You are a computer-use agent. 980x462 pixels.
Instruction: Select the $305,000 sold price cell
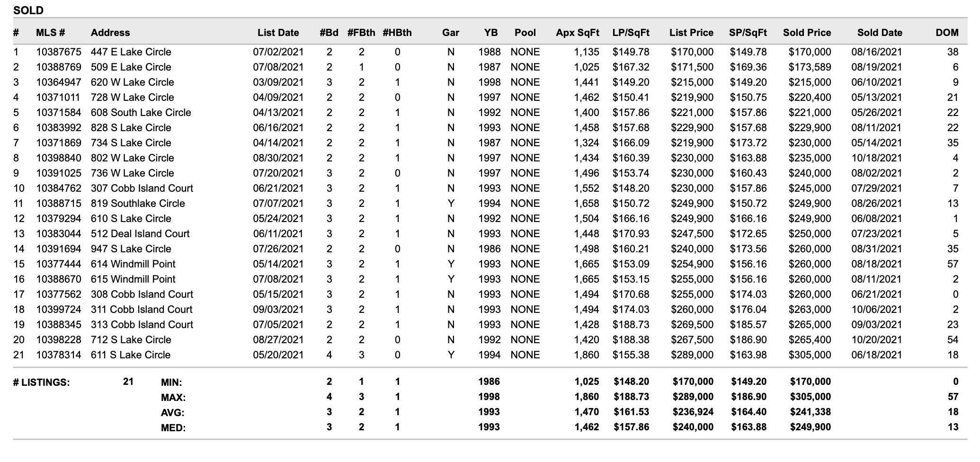coord(810,355)
